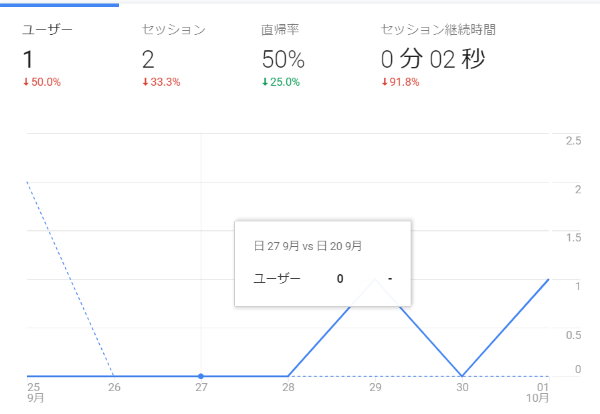The height and width of the screenshot is (414, 600).
Task: Select the ユーザー metric tab
Action: click(46, 30)
